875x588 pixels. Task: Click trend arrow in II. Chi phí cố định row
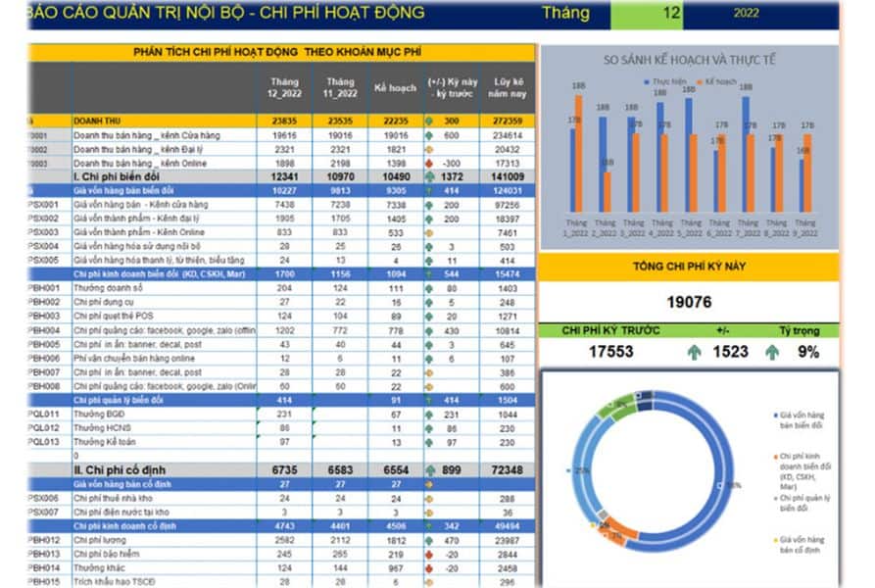pos(431,470)
